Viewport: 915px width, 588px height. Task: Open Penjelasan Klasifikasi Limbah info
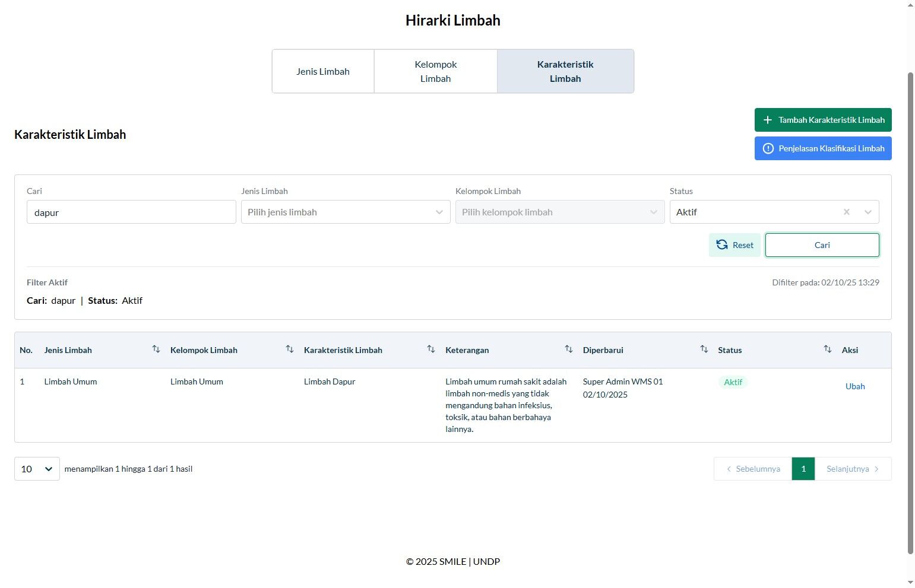[x=823, y=148]
